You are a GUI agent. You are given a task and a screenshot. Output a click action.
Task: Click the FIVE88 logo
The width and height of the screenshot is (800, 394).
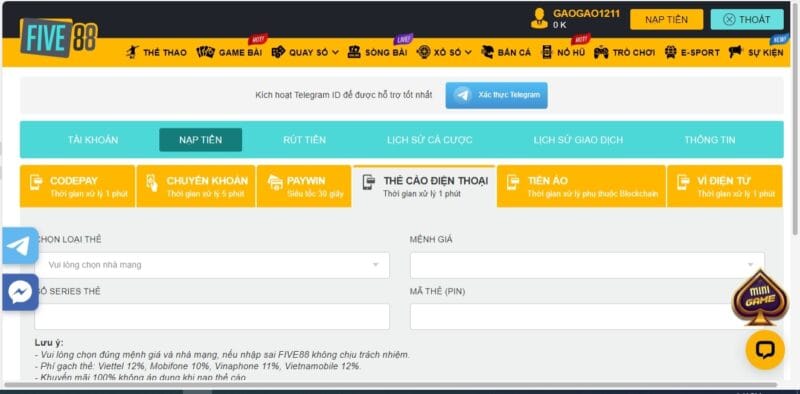coord(58,37)
